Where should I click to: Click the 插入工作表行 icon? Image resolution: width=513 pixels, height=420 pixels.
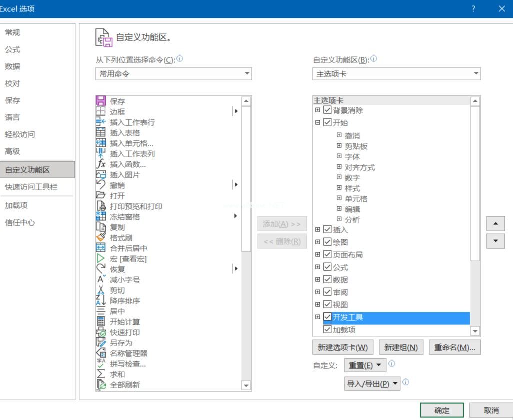101,122
